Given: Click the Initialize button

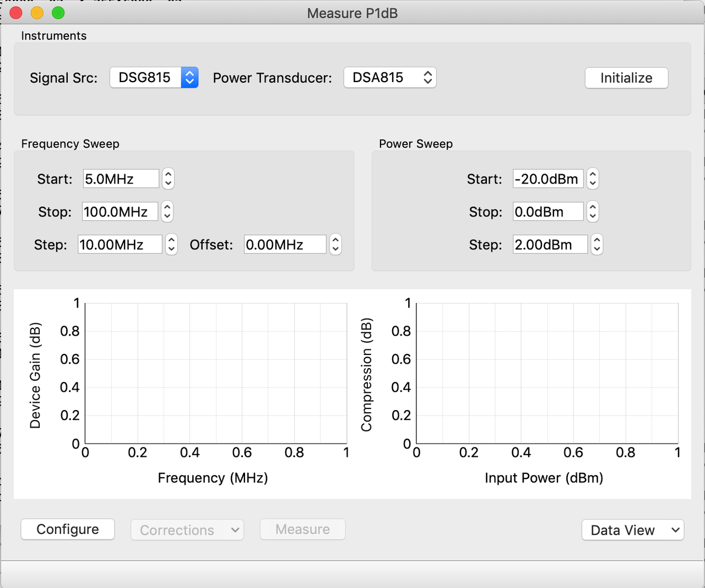Looking at the screenshot, I should pyautogui.click(x=626, y=78).
